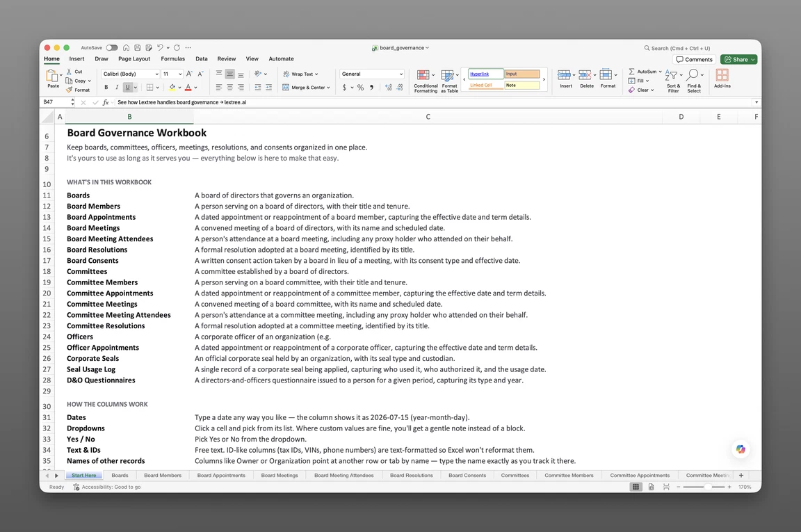
Task: Expand the AutoSum dropdown arrow
Action: click(x=660, y=72)
